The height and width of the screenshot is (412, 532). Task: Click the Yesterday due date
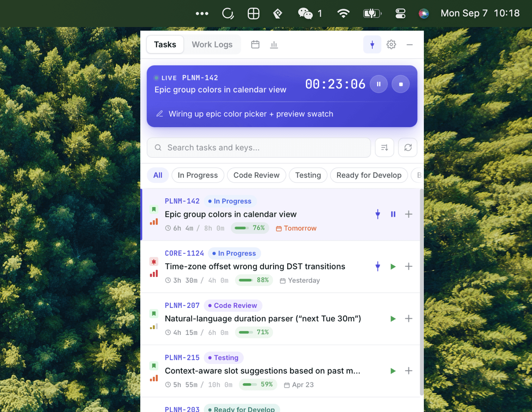[x=300, y=281]
